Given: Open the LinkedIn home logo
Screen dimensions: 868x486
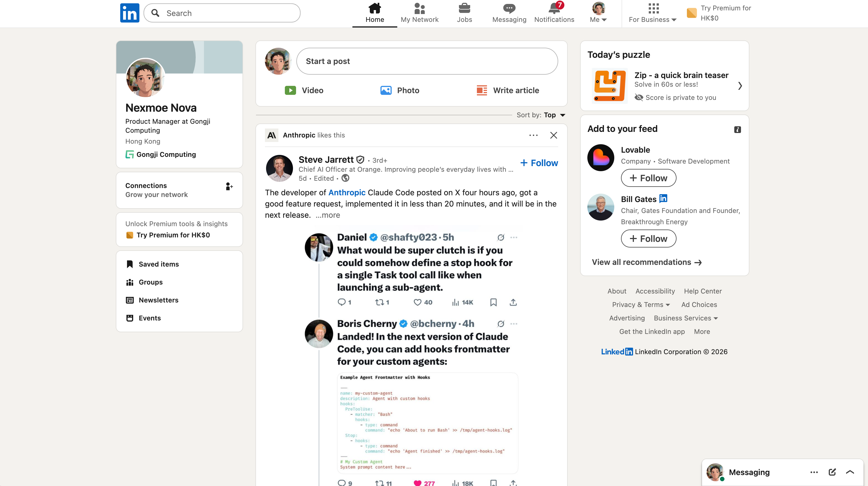Looking at the screenshot, I should pos(130,13).
